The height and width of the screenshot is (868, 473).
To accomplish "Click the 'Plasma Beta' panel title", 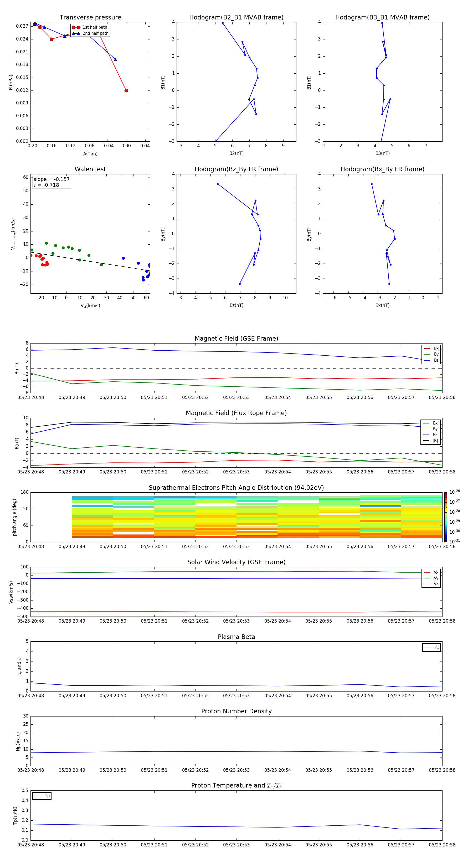I will [236, 637].
